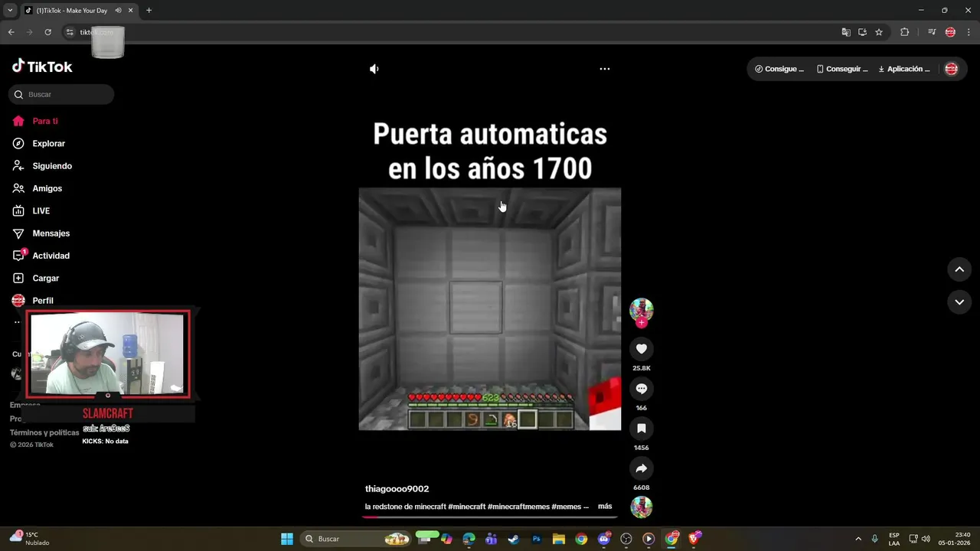This screenshot has width=980, height=551.
Task: Open Brave browser from the taskbar
Action: 694,539
